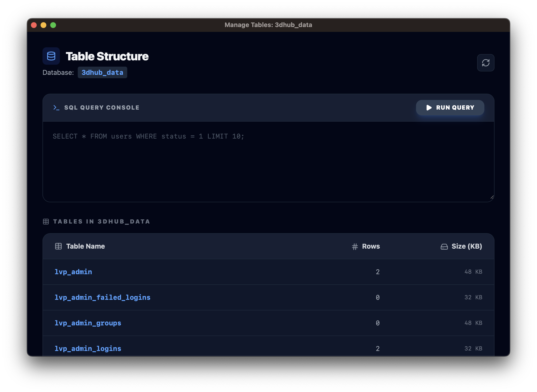The height and width of the screenshot is (392, 537).
Task: Click the resize handle of the query editor
Action: pyautogui.click(x=492, y=197)
